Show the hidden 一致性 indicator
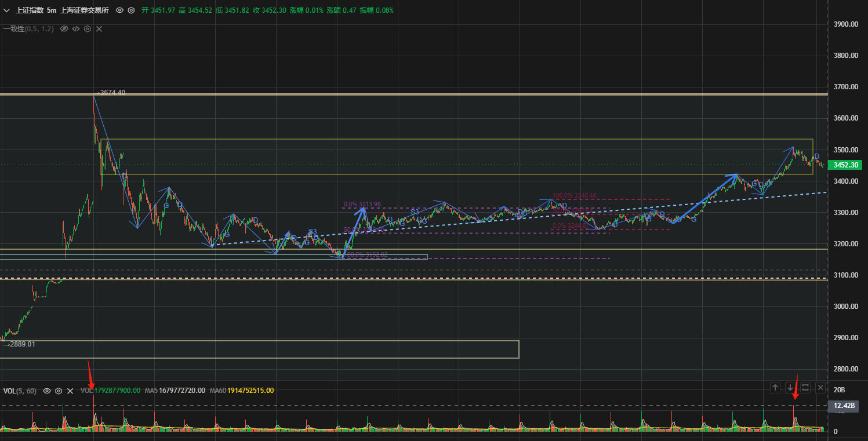The height and width of the screenshot is (441, 868). 64,28
